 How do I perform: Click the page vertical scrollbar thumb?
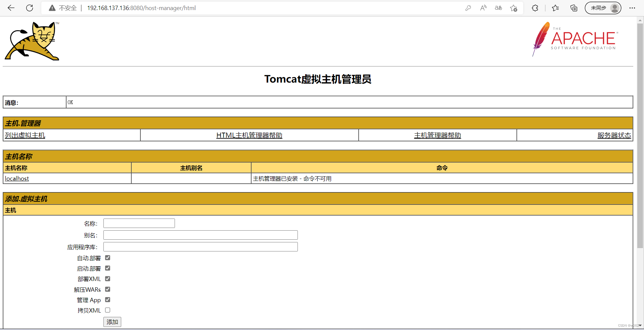click(640, 136)
